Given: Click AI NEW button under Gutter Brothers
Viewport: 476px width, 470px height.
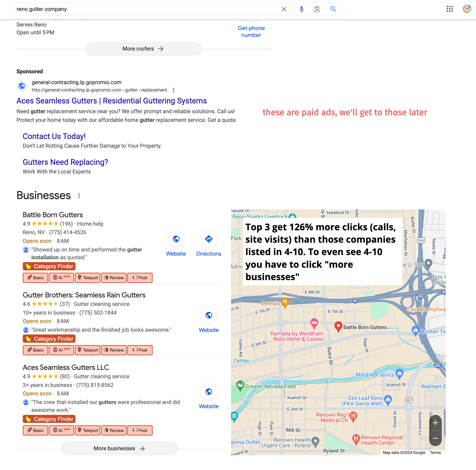Looking at the screenshot, I should (61, 350).
